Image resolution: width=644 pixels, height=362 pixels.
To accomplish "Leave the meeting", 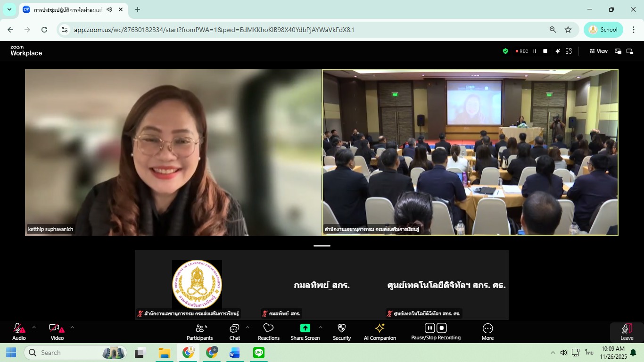I will coord(627,331).
